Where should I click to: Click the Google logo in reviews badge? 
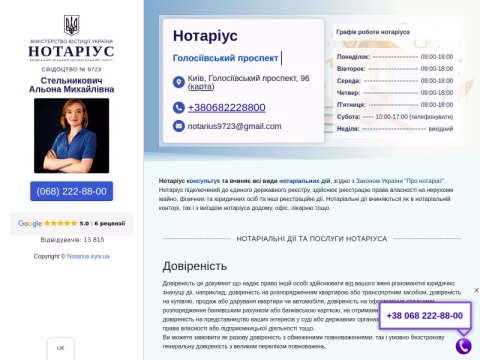(x=30, y=223)
